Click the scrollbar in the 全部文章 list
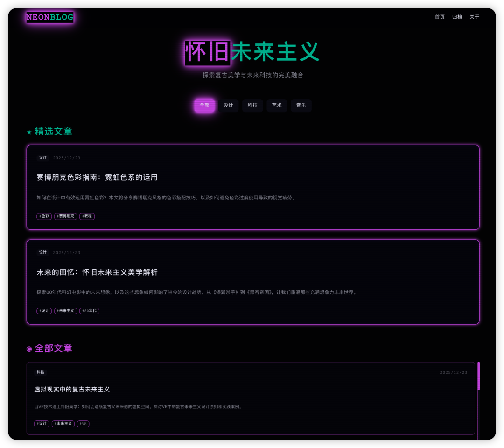Screen dimensions: 504x448 (x=478, y=377)
